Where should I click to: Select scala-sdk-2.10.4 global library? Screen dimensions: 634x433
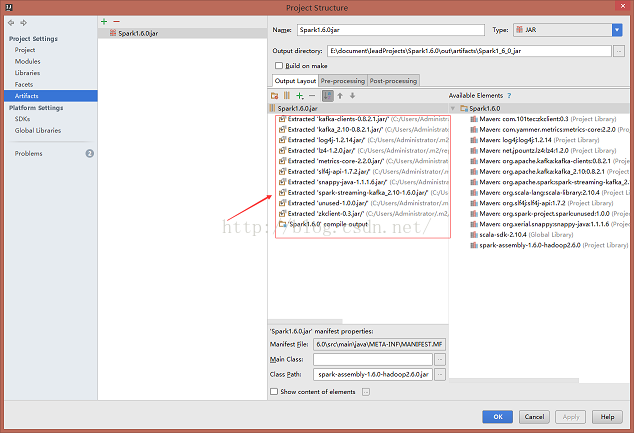[x=522, y=234]
